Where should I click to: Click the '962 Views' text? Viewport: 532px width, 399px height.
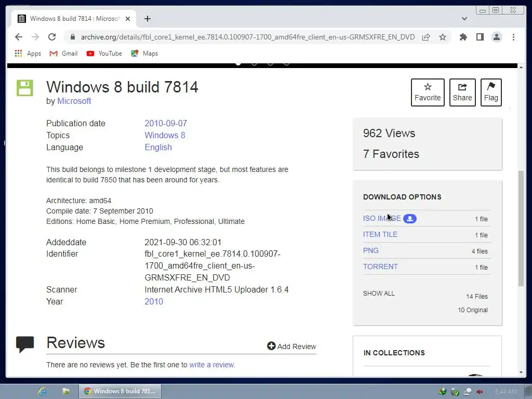click(x=389, y=133)
